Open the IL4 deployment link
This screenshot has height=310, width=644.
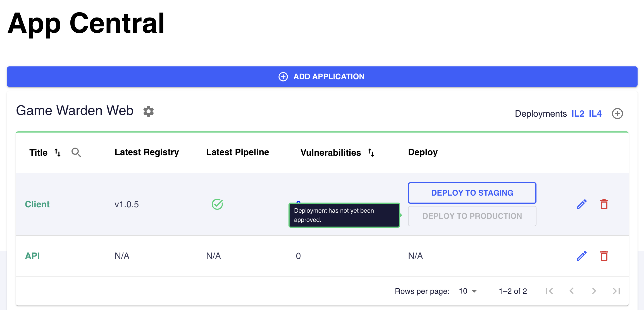pyautogui.click(x=595, y=114)
